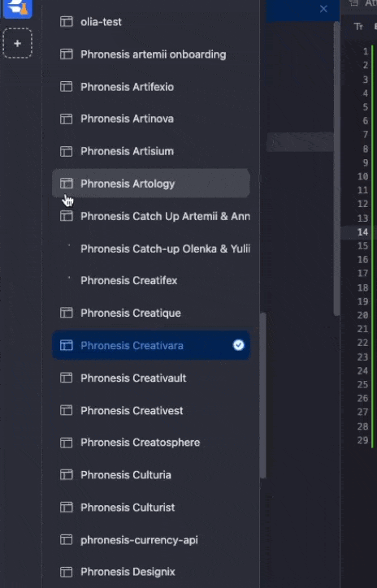This screenshot has height=588, width=377.
Task: Choose Phronesis Creatosphere
Action: coord(151,443)
